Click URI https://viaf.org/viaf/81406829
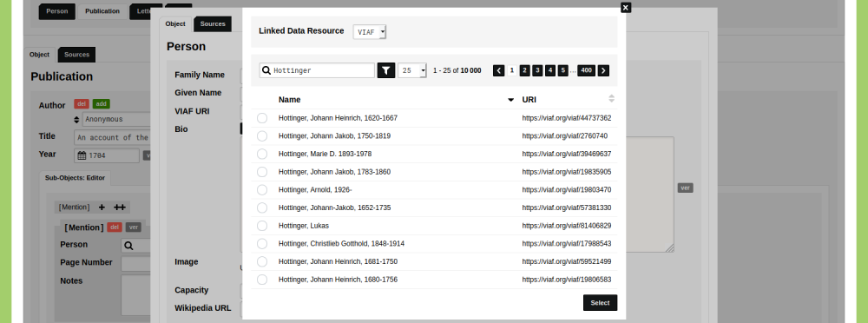The height and width of the screenshot is (323, 868). coord(566,226)
